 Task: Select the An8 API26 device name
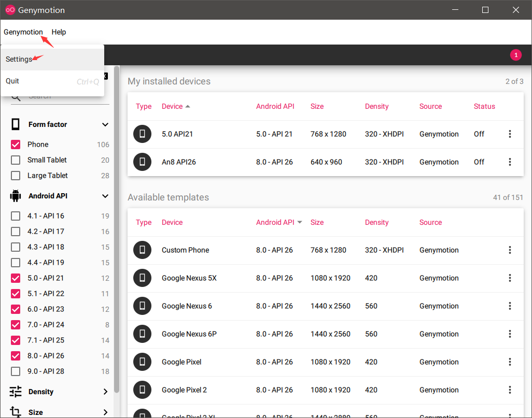179,162
